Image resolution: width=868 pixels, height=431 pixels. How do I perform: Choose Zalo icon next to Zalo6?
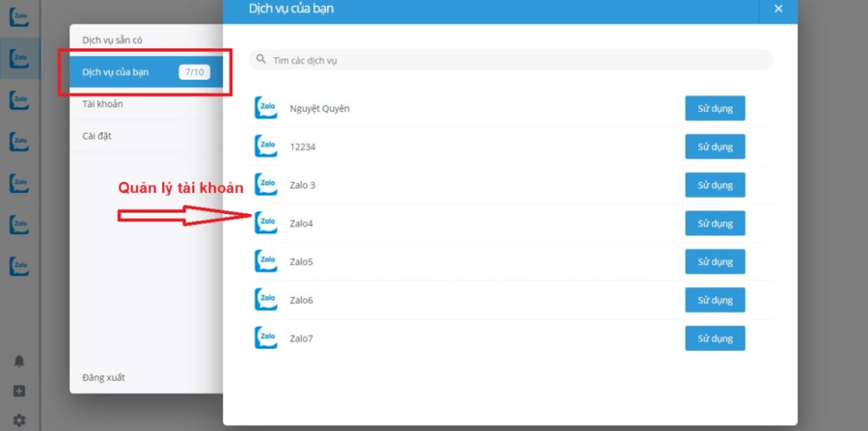tap(266, 300)
